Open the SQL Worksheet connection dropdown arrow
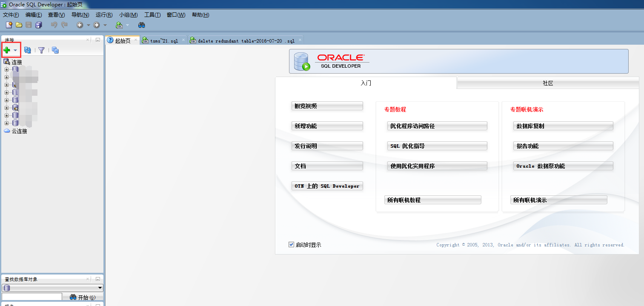 (x=127, y=25)
